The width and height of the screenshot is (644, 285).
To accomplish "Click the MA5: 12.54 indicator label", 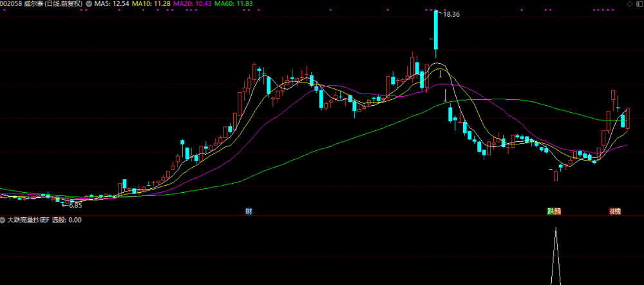I will tap(111, 4).
